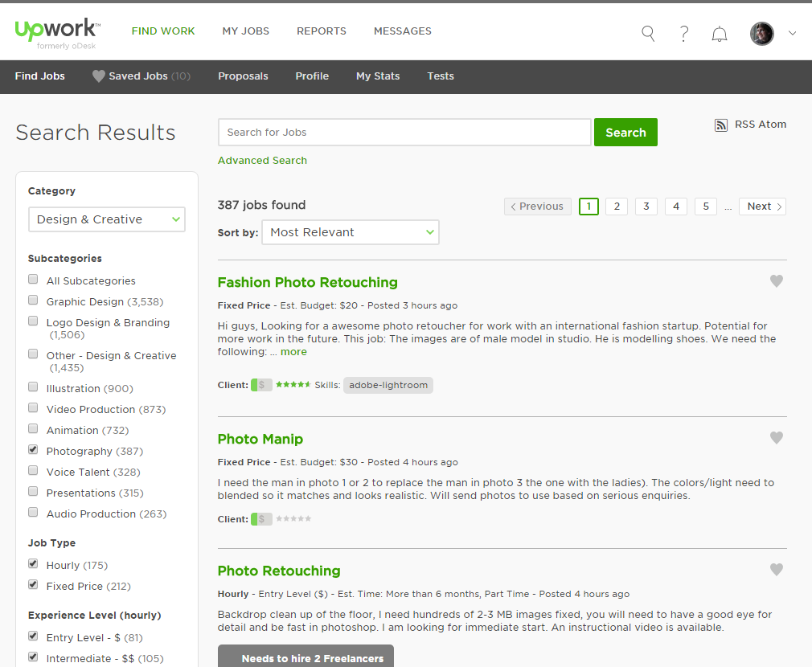Check Other - Design & Creative subcategory
Viewport: 812px width, 667px height.
(x=33, y=354)
